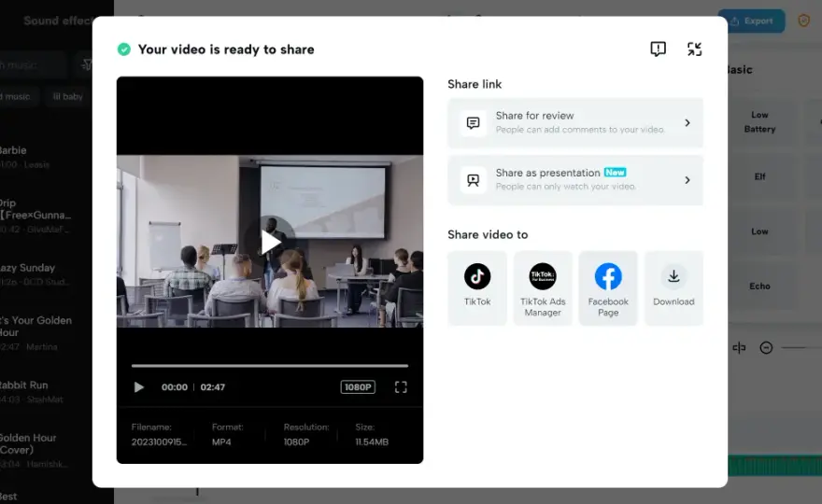Share video to TikTok

click(x=477, y=287)
